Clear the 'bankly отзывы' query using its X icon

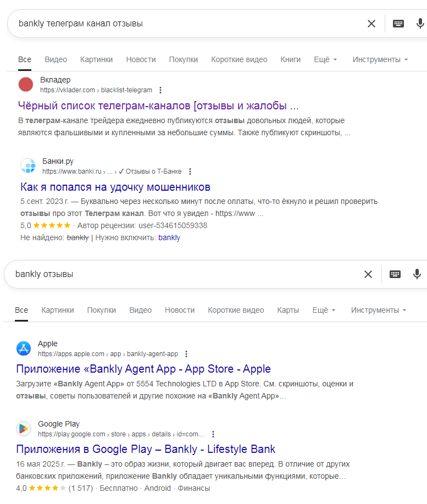tap(368, 273)
